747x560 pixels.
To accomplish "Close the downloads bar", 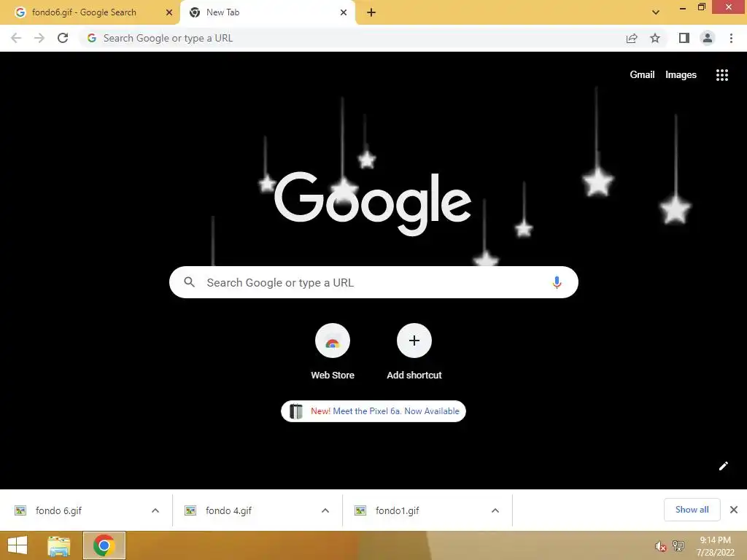I will (x=734, y=510).
